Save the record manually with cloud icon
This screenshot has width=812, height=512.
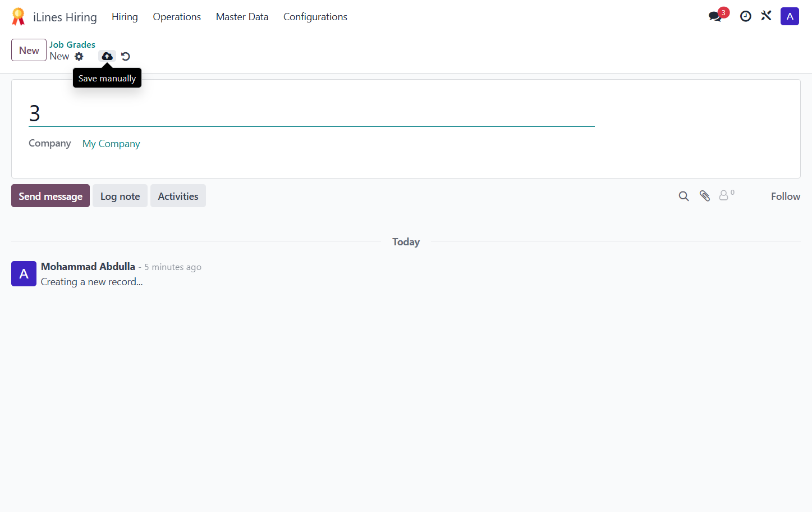pyautogui.click(x=107, y=56)
